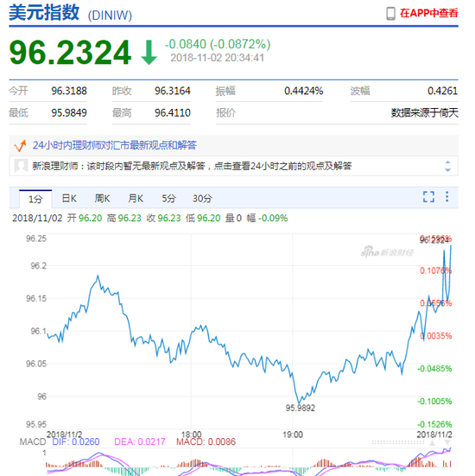
Task: Switch to the 月K tab
Action: (x=136, y=199)
